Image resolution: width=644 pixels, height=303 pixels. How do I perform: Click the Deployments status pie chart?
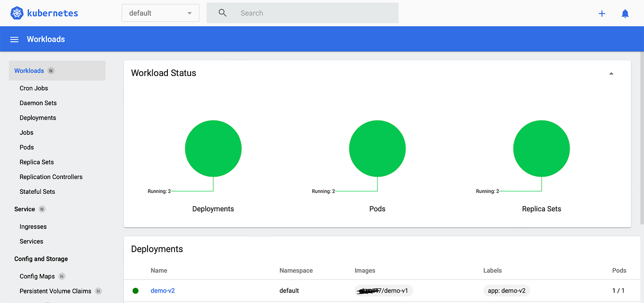213,148
